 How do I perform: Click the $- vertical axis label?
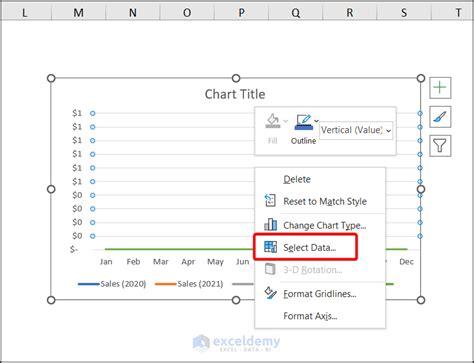[74, 249]
